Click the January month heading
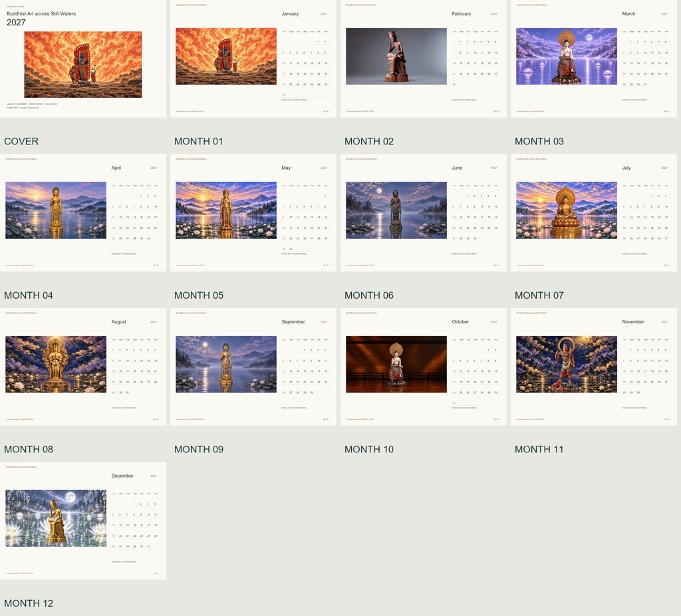Image resolution: width=681 pixels, height=616 pixels. click(290, 14)
